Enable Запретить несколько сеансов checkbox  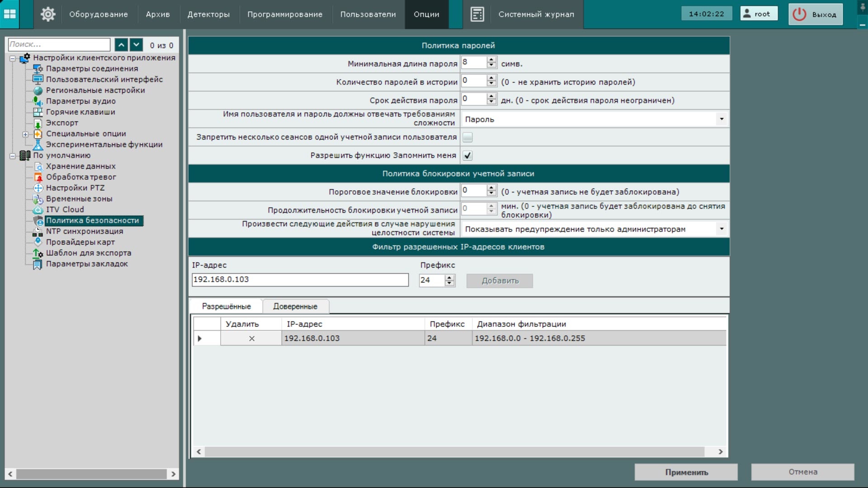(x=467, y=137)
